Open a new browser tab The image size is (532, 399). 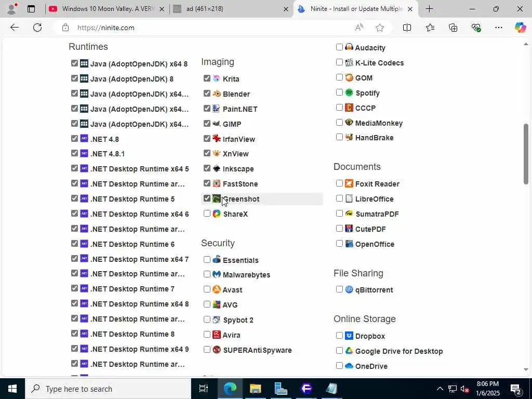pos(429,9)
